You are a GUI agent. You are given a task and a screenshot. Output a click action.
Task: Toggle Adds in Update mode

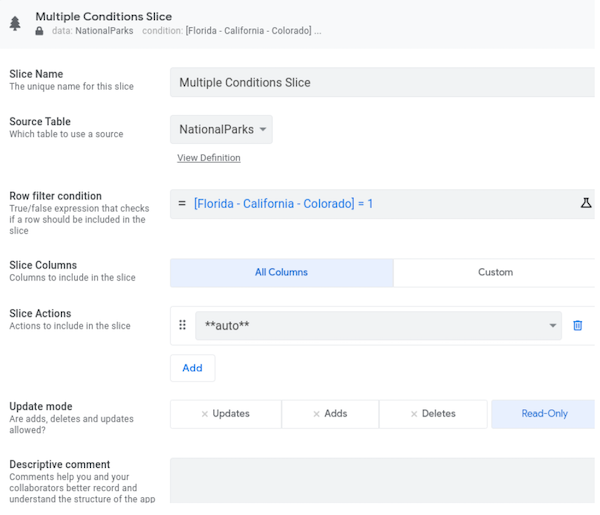[x=330, y=414]
